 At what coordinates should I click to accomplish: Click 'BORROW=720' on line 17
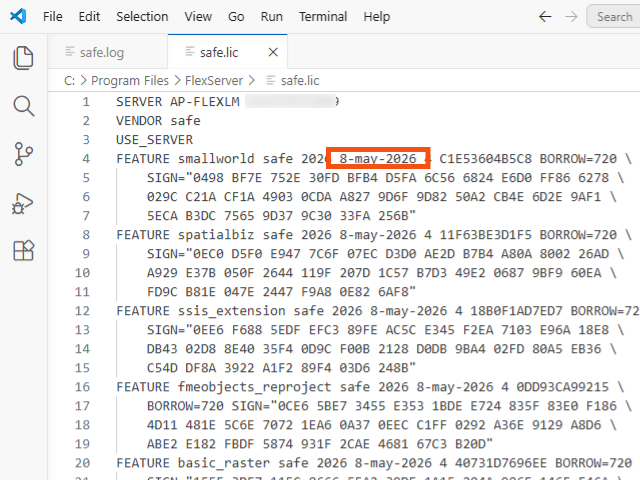point(185,406)
